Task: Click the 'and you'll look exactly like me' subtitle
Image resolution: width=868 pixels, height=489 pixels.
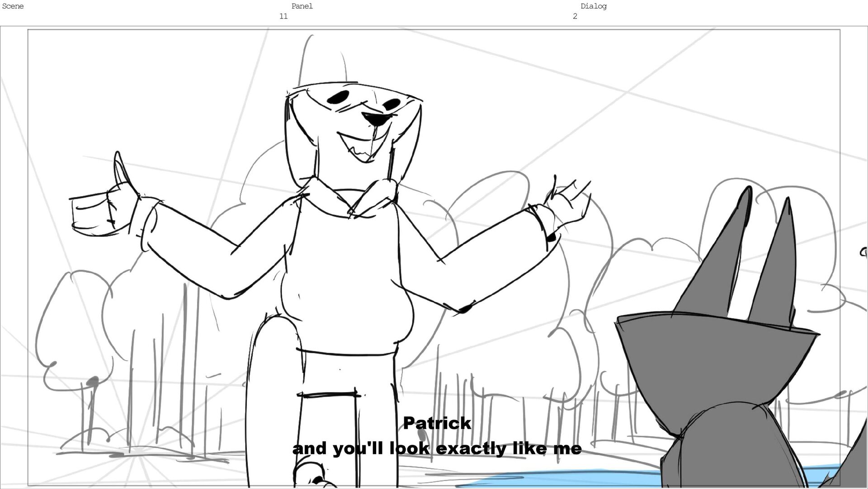Action: (x=437, y=449)
